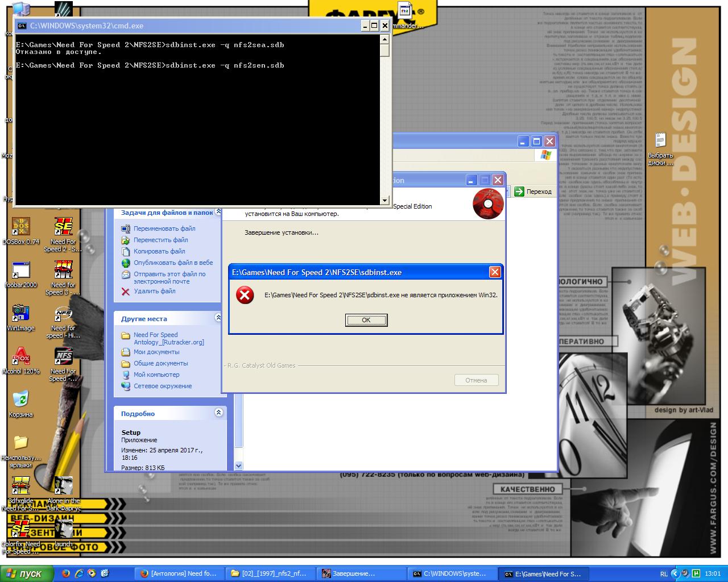Select the Alcohol 120% desktop icon
Screen dimensions: 728x582
21,361
